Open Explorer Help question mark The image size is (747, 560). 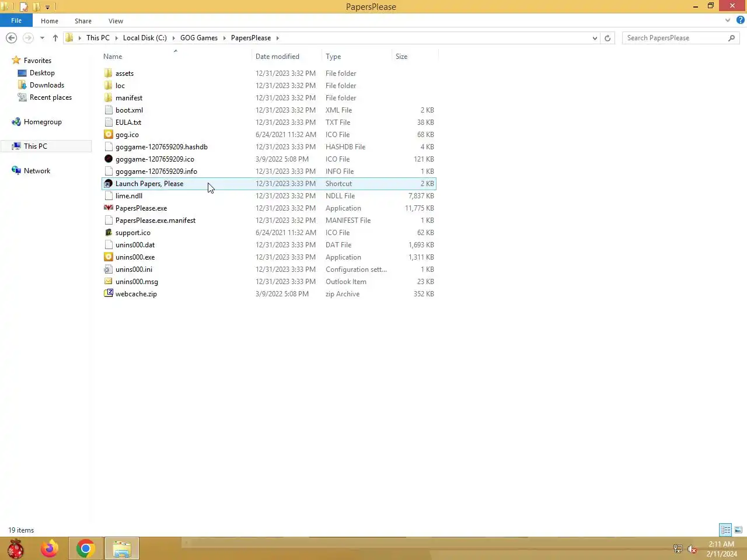tap(740, 20)
